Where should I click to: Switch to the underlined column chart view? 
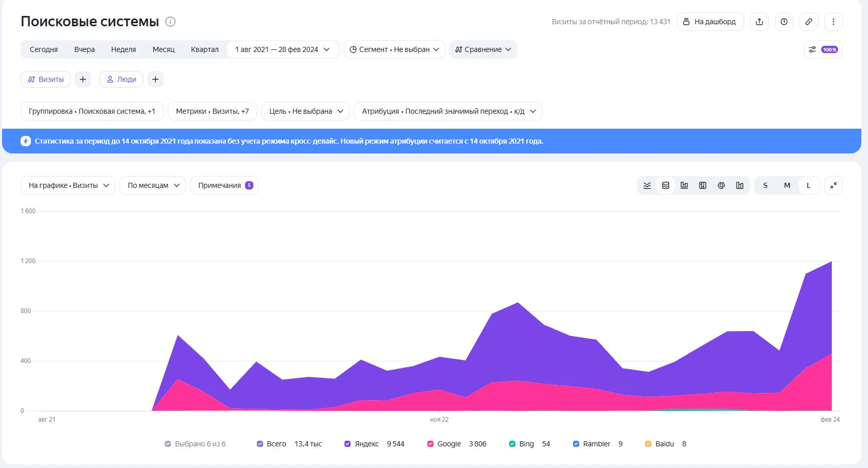(684, 185)
